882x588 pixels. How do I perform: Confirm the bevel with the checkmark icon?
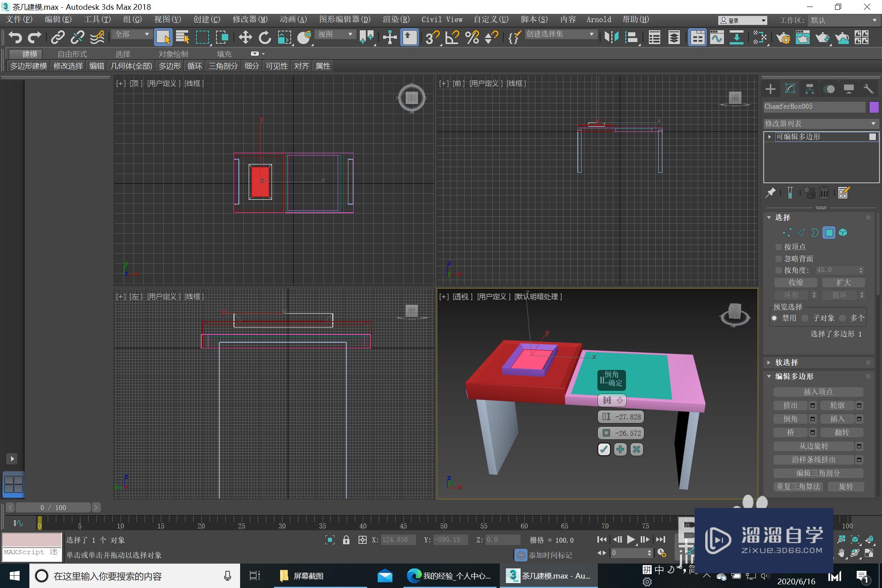[604, 449]
